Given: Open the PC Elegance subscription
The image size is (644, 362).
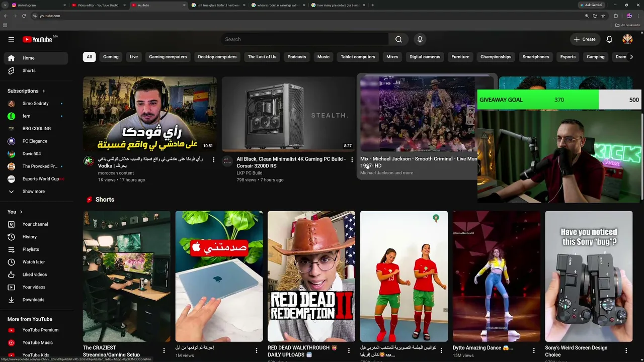Looking at the screenshot, I should coord(35,141).
